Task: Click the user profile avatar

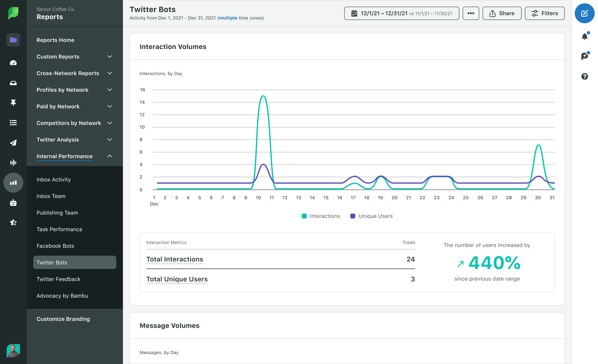Action: [x=13, y=351]
